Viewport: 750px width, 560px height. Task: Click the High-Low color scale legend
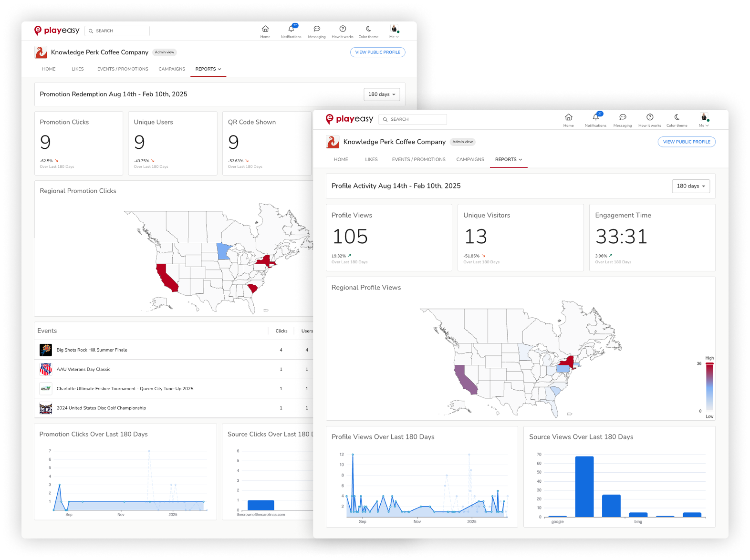click(709, 386)
